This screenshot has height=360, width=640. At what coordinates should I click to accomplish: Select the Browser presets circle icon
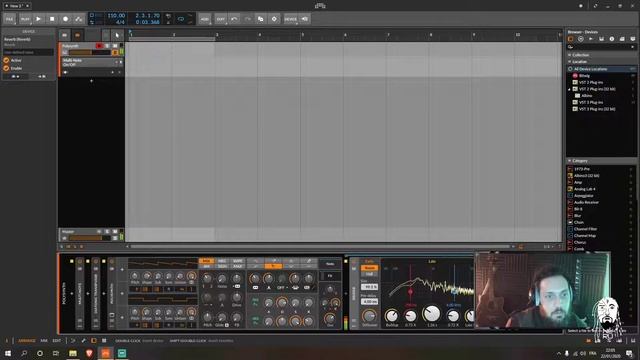[x=580, y=39]
